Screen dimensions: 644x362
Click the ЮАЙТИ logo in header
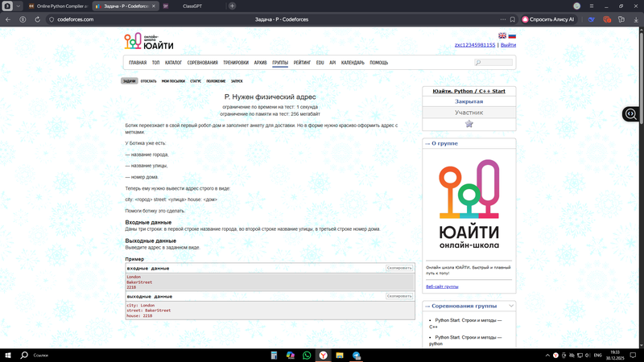click(x=148, y=43)
